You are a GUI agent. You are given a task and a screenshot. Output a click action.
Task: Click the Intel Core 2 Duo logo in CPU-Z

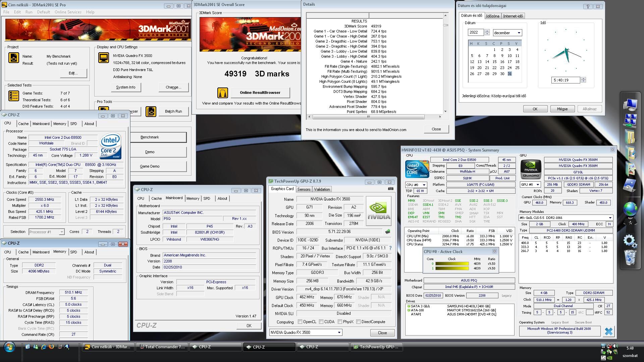tap(111, 146)
